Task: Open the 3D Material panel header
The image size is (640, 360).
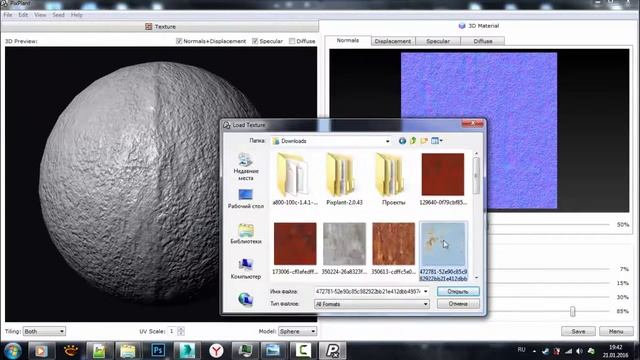Action: click(x=479, y=26)
